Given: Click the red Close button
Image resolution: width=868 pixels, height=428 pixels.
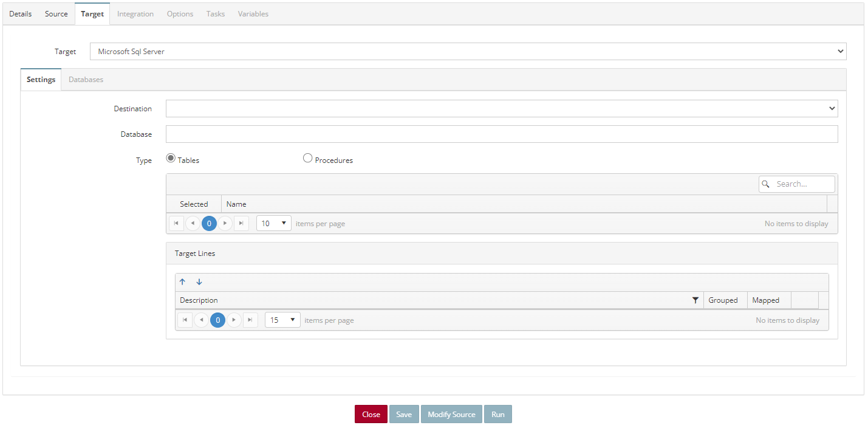Looking at the screenshot, I should click(371, 414).
